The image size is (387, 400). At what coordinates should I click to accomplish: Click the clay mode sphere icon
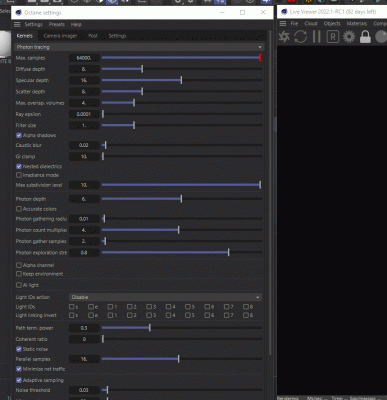381,37
